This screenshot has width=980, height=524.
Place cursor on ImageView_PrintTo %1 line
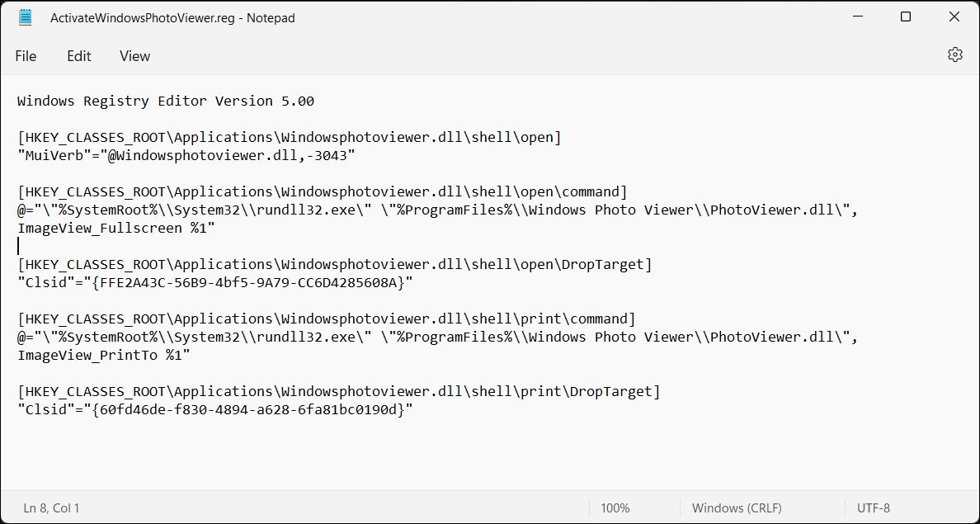click(103, 355)
